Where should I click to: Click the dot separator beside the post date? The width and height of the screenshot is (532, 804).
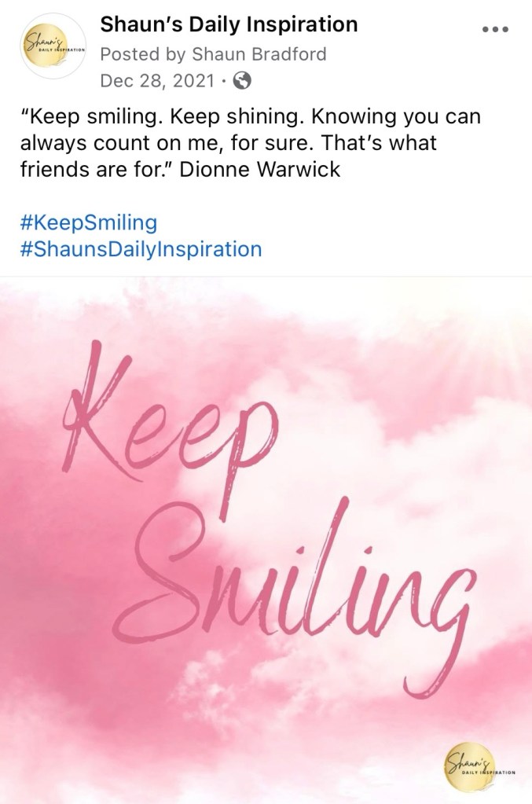point(223,81)
